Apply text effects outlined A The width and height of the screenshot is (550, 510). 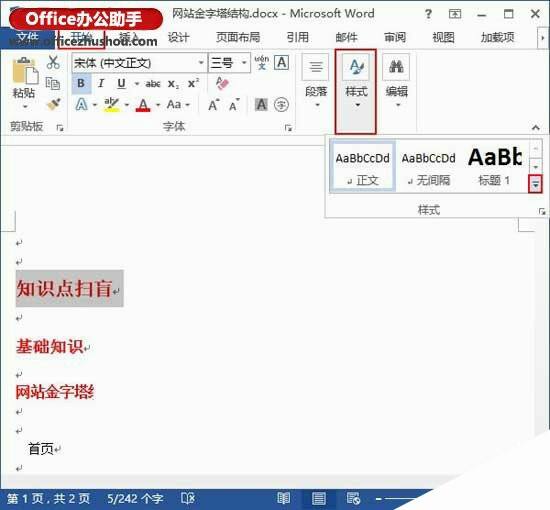[82, 104]
